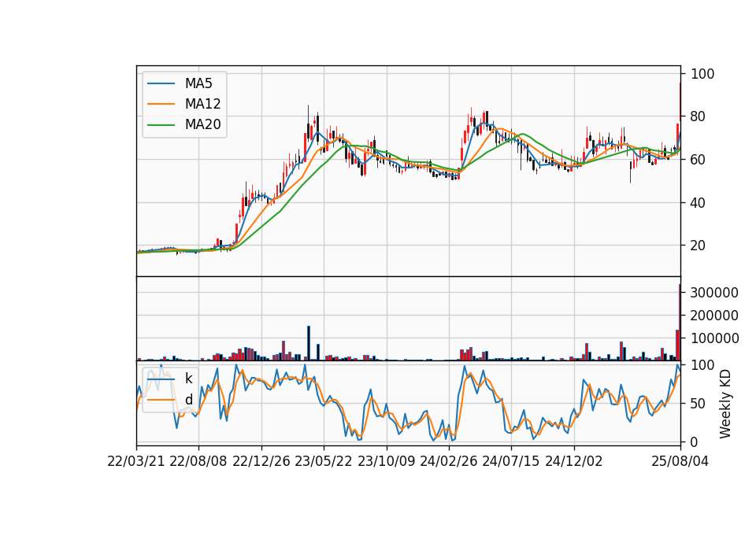
Task: Click the green MA20 legend line sample
Action: tap(161, 125)
